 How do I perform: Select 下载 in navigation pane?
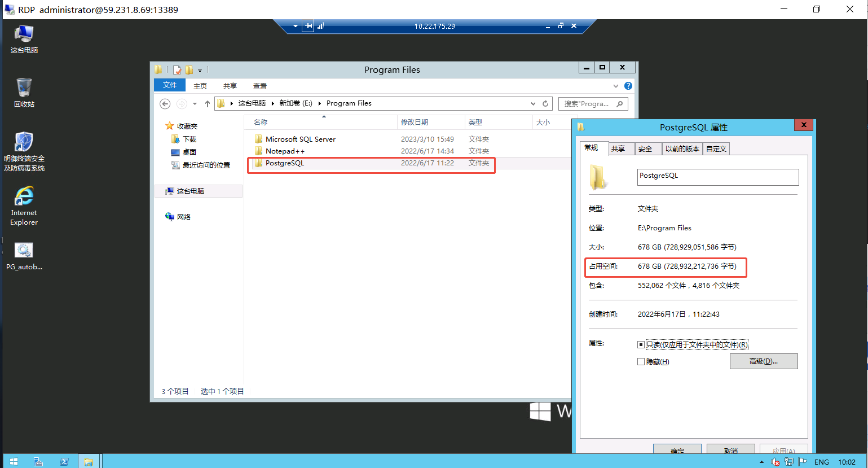pyautogui.click(x=183, y=139)
